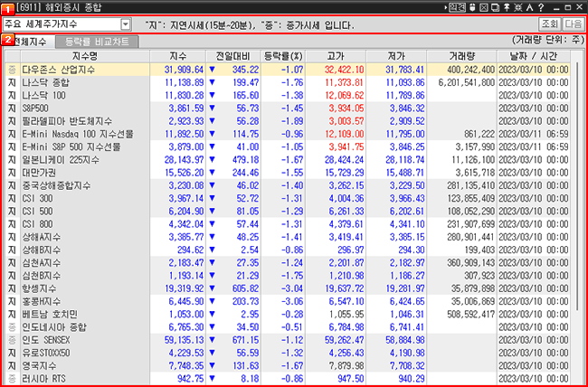This screenshot has width=588, height=387.
Task: Click the 조회 button
Action: (x=550, y=24)
